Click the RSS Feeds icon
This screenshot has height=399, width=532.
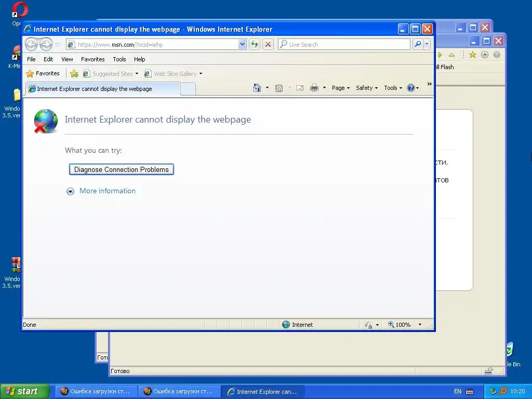pos(279,88)
